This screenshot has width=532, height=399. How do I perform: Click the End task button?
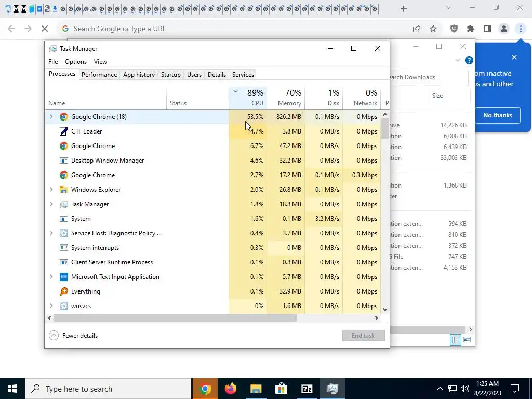(x=363, y=336)
